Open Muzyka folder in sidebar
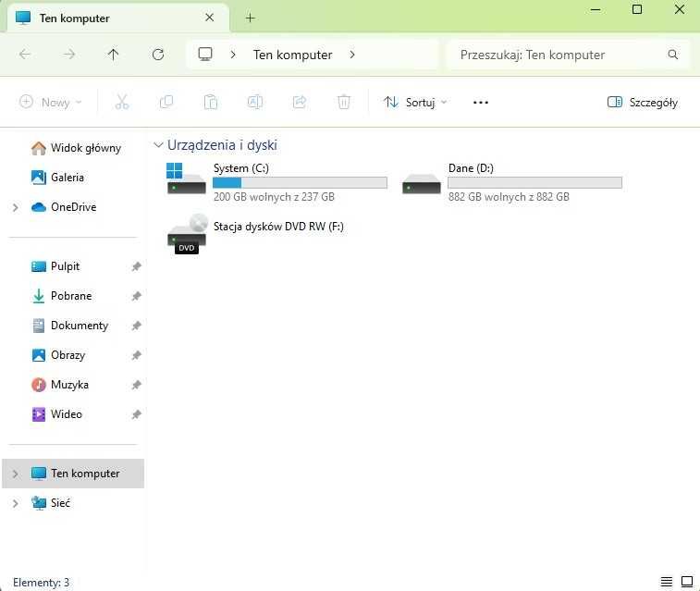The height and width of the screenshot is (591, 700). point(60,385)
